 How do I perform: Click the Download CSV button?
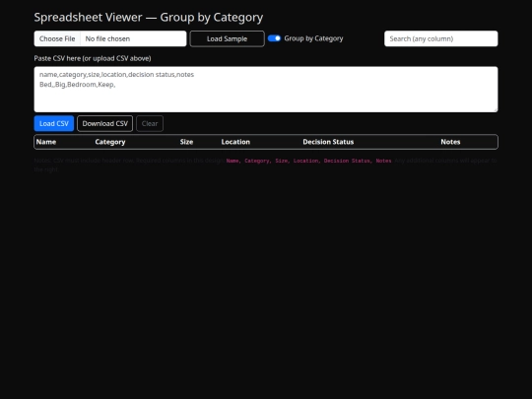[104, 123]
